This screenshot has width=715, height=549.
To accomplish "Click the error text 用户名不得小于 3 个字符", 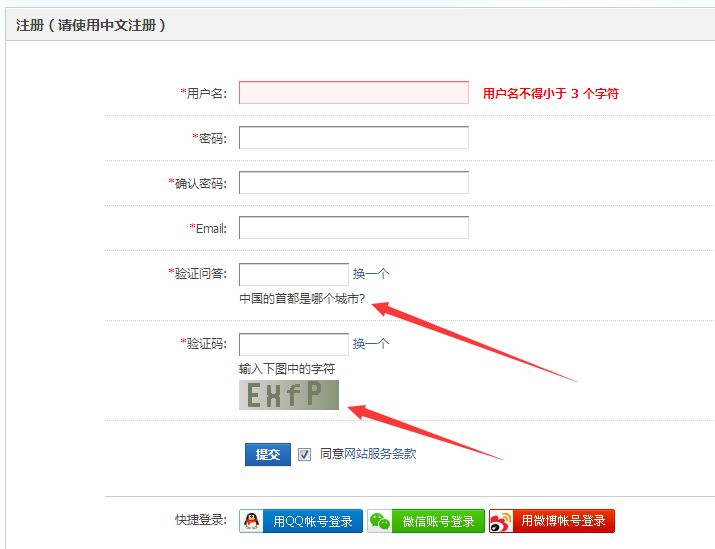I will pyautogui.click(x=551, y=93).
